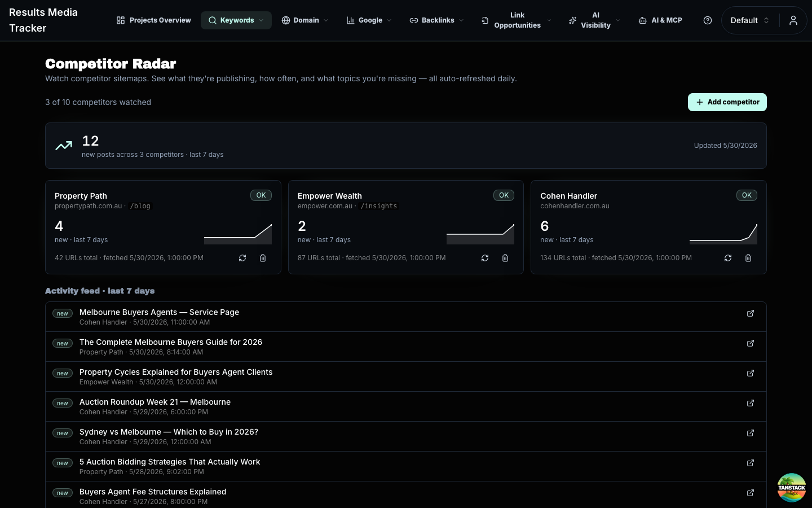
Task: Click the Cohen Handler OK status badge
Action: point(747,195)
